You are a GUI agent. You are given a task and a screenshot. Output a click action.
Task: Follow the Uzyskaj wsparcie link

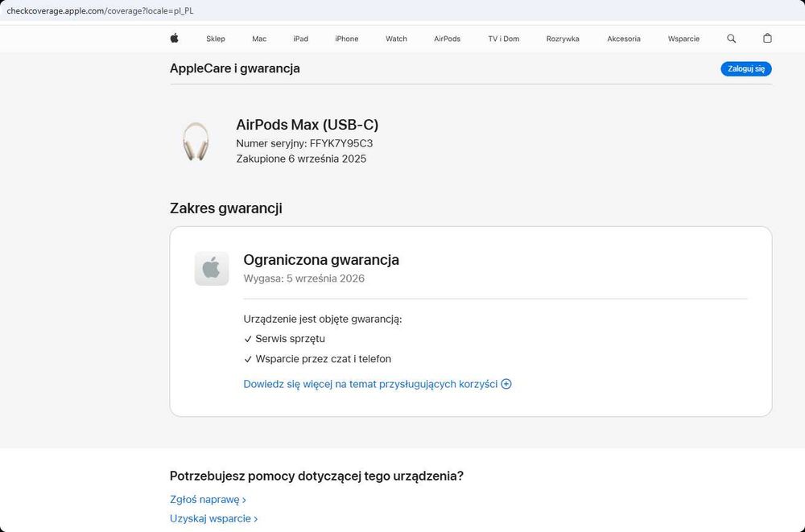coord(213,518)
